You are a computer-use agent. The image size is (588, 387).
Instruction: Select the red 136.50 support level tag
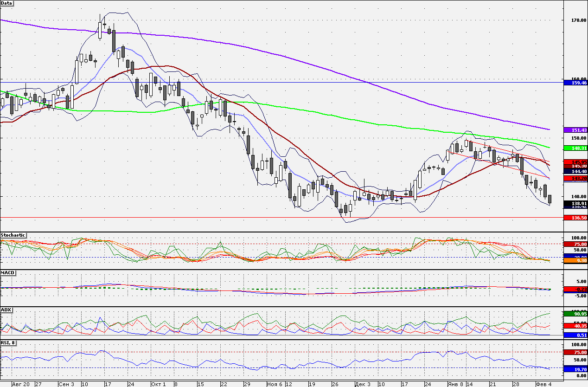(x=575, y=217)
